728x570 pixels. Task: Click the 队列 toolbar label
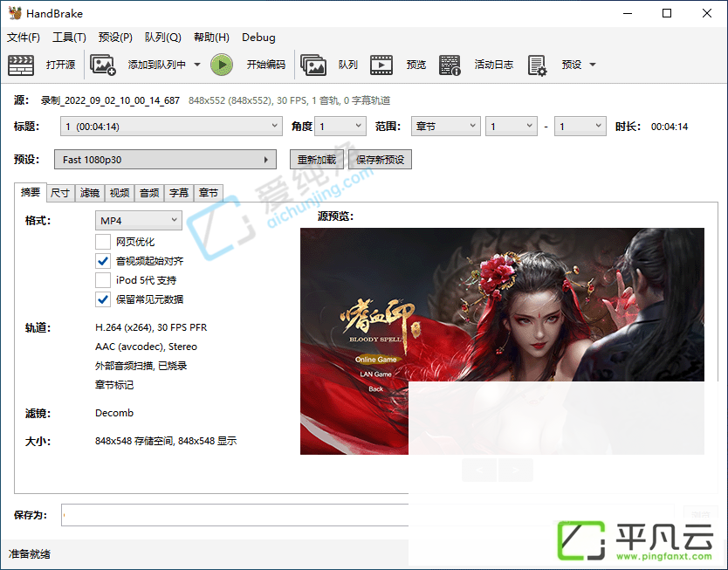[347, 65]
